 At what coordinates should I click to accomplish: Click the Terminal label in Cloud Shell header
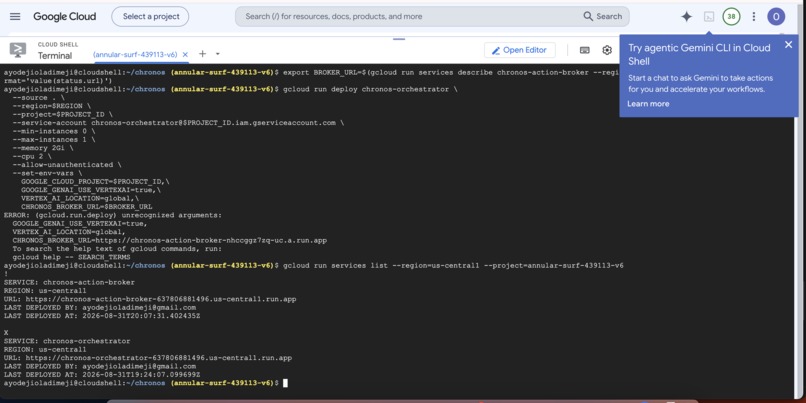55,56
